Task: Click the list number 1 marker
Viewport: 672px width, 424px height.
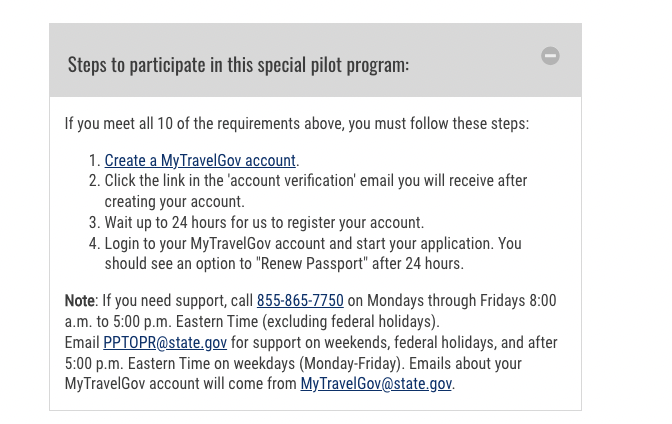Action: 94,160
